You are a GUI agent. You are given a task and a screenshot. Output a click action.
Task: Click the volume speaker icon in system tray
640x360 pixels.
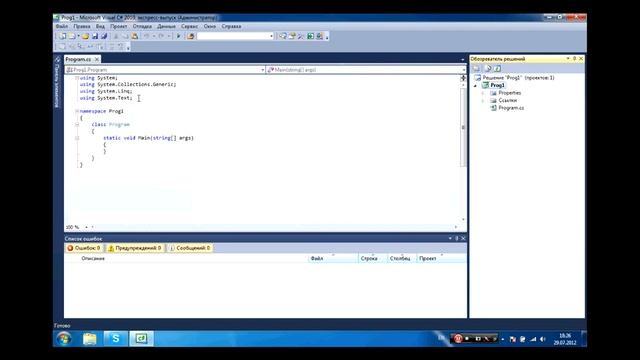(542, 339)
